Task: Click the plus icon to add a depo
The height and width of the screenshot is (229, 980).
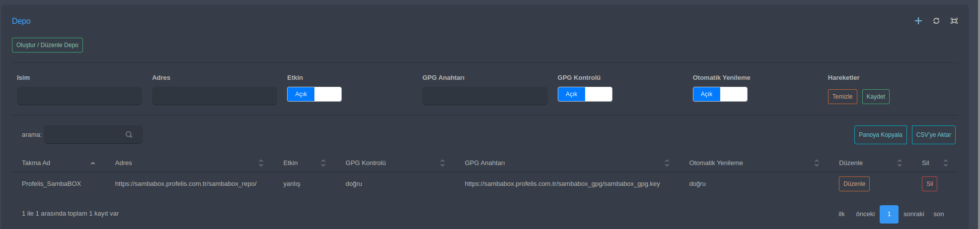Action: pos(918,21)
